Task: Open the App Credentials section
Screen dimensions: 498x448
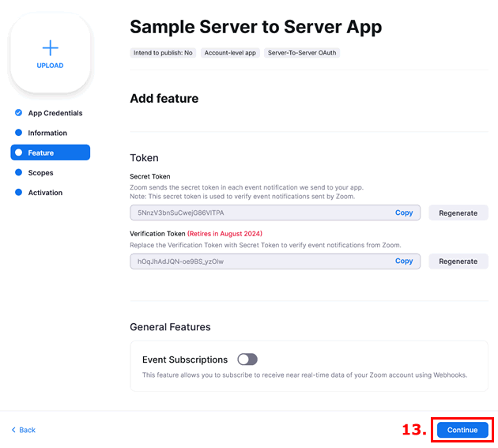Action: click(x=55, y=113)
